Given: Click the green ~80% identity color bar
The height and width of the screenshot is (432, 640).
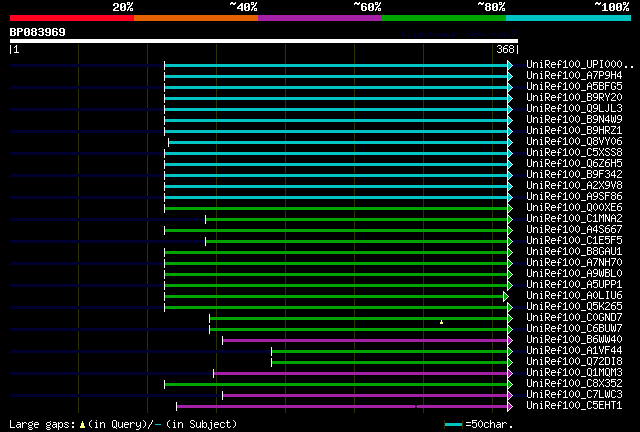Looking at the screenshot, I should [x=444, y=18].
